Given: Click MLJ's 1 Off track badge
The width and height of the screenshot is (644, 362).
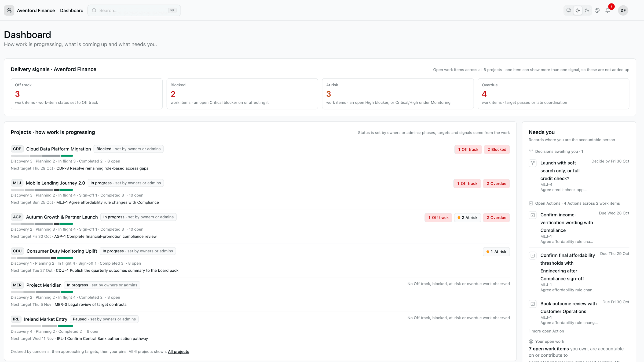Looking at the screenshot, I should 467,184.
